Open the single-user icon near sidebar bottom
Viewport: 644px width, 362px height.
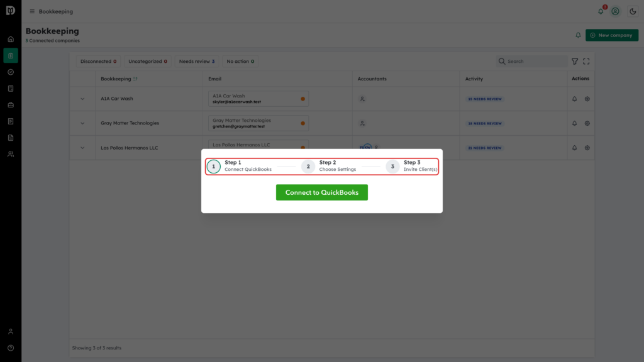(11, 332)
